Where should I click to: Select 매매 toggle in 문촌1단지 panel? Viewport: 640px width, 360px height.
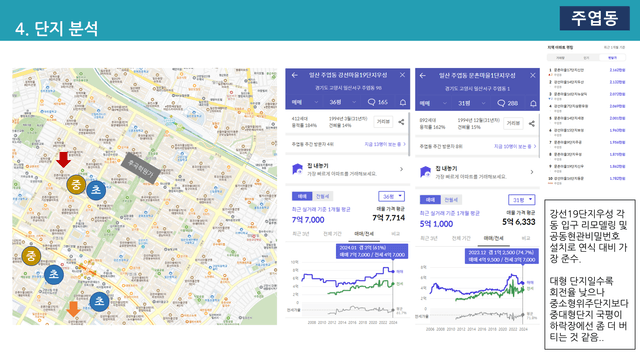pos(430,200)
